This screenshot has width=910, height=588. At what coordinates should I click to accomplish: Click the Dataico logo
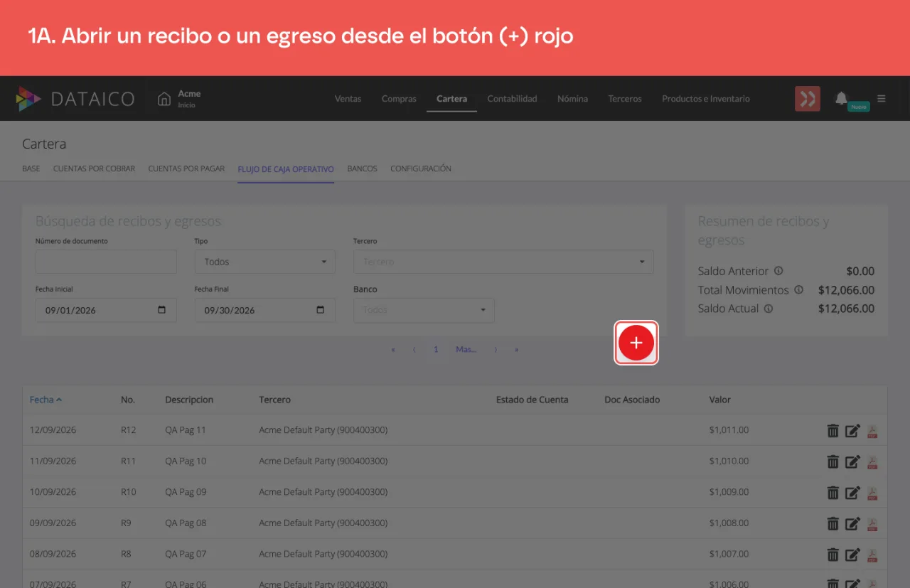click(75, 99)
